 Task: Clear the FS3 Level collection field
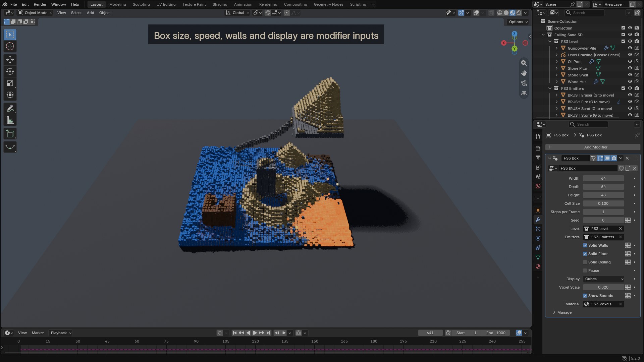click(621, 229)
